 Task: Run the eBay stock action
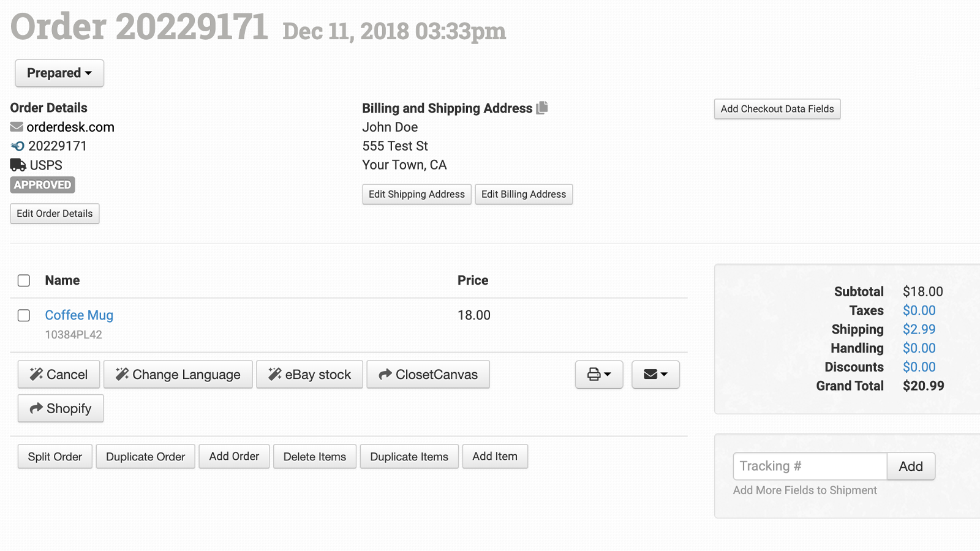[309, 374]
